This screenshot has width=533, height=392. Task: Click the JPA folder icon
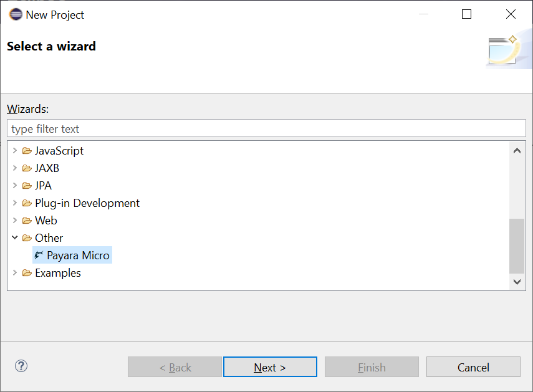27,186
